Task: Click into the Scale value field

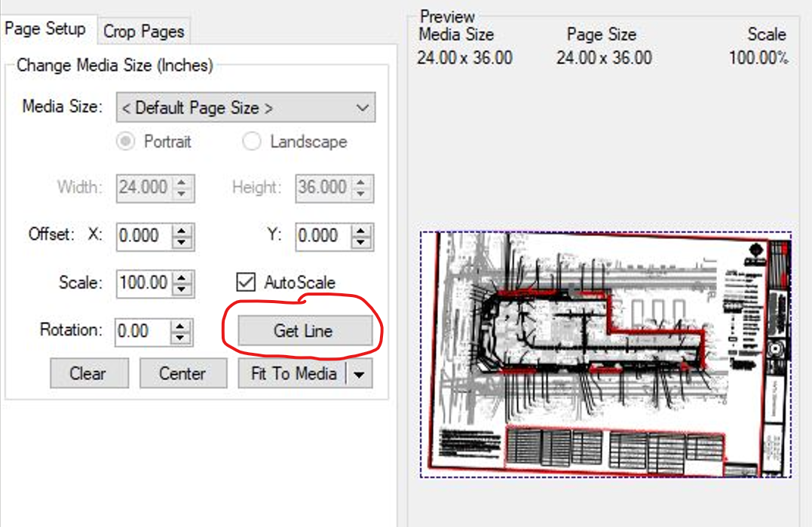Action: (x=143, y=283)
